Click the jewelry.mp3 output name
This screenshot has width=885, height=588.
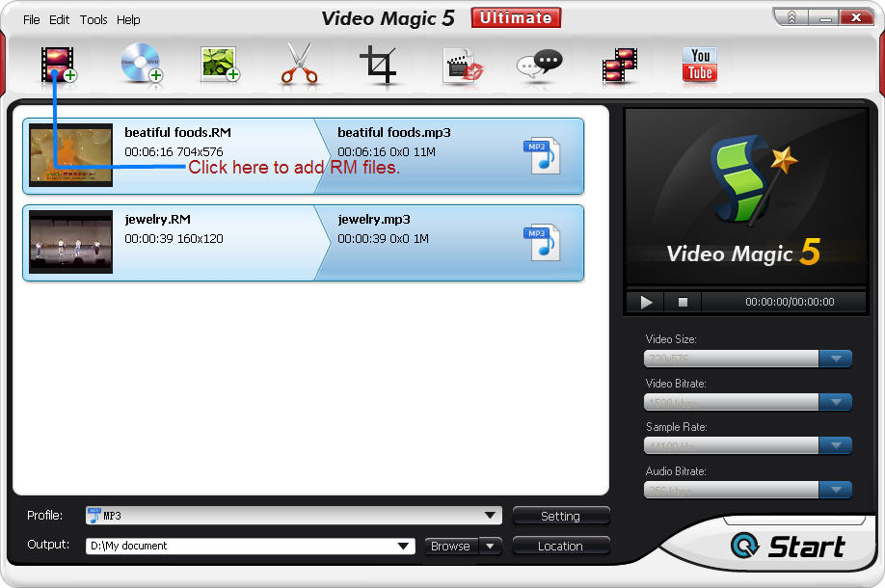(374, 219)
